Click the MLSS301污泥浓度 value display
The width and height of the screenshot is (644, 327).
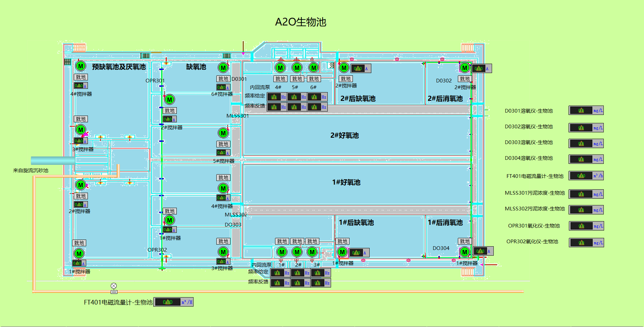586,194
